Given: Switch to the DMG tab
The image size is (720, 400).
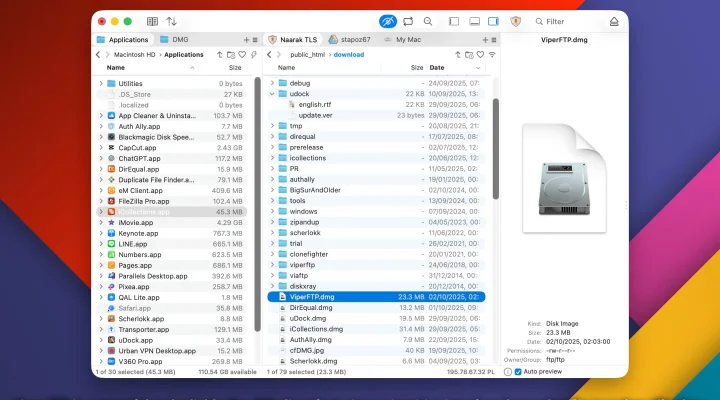Looking at the screenshot, I should [174, 39].
